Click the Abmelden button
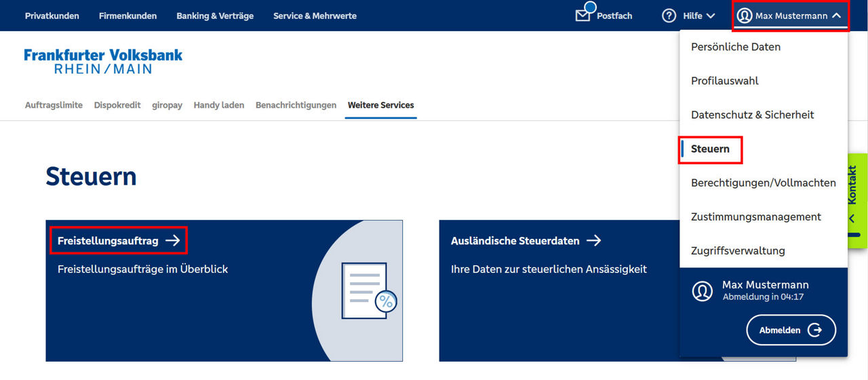Viewport: 868px width, 380px height. click(x=791, y=330)
